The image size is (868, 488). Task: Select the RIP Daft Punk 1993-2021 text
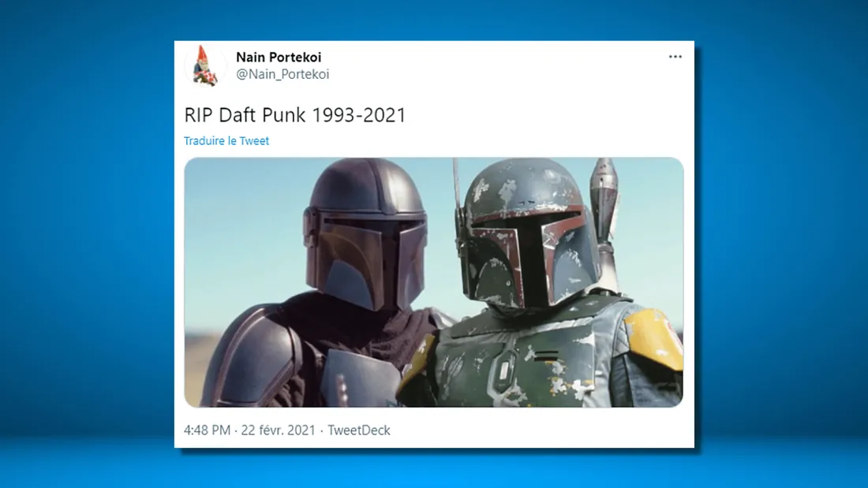click(295, 115)
